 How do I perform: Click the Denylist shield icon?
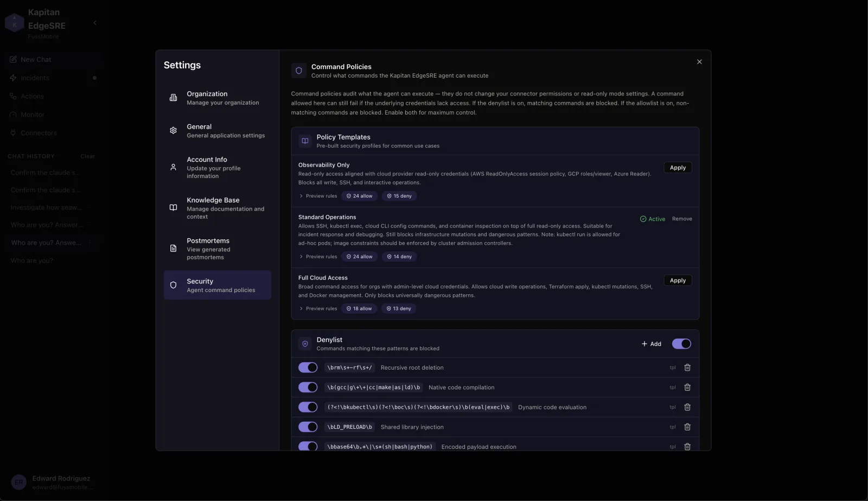(305, 344)
